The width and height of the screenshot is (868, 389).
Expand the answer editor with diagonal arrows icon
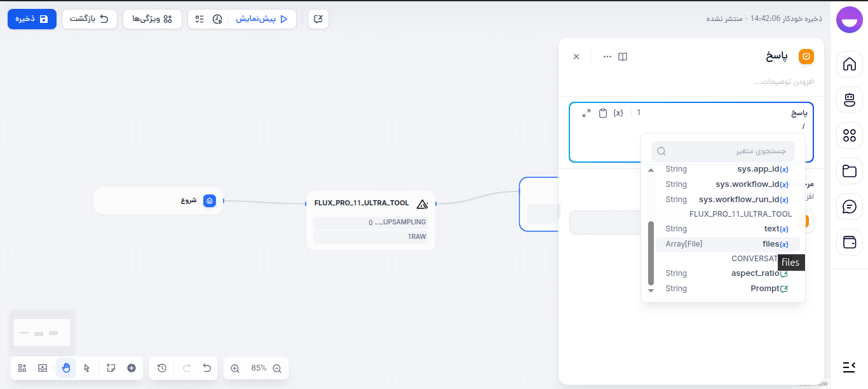click(x=586, y=113)
